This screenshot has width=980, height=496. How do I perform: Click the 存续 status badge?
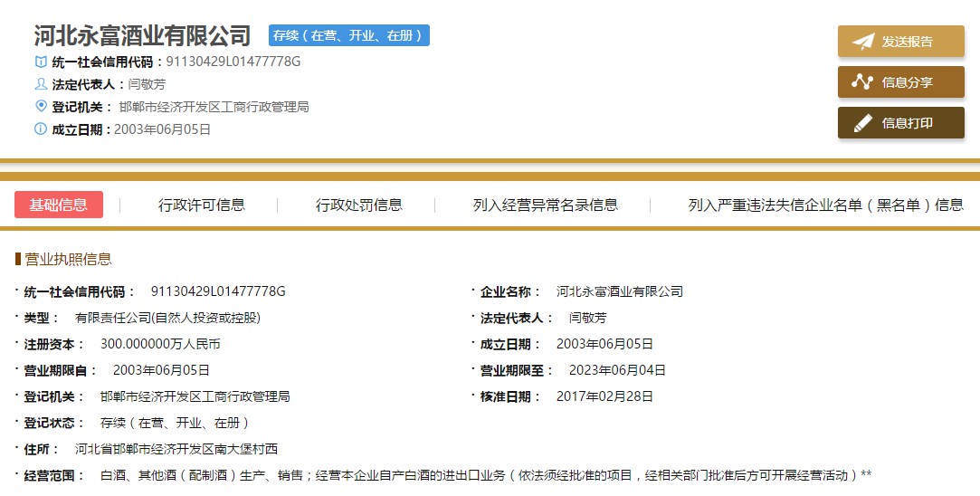click(349, 35)
